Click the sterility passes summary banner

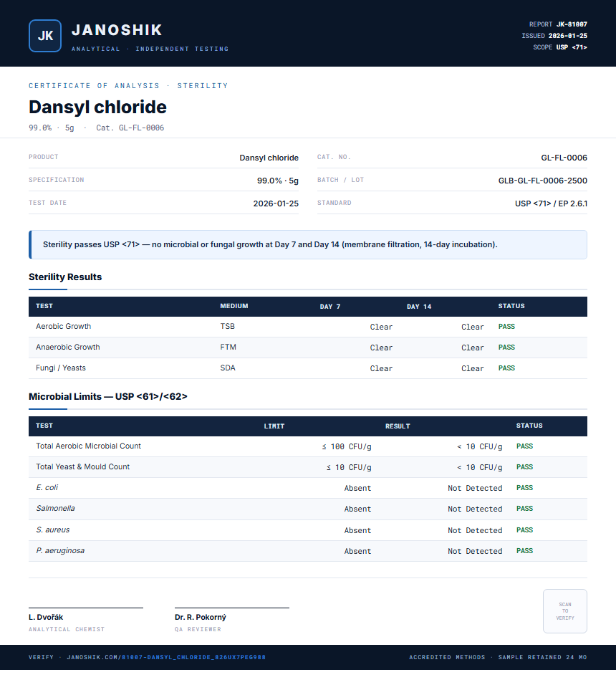tap(308, 244)
